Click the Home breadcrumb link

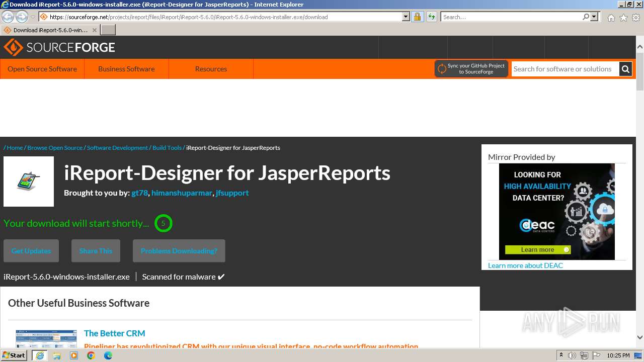coord(15,148)
